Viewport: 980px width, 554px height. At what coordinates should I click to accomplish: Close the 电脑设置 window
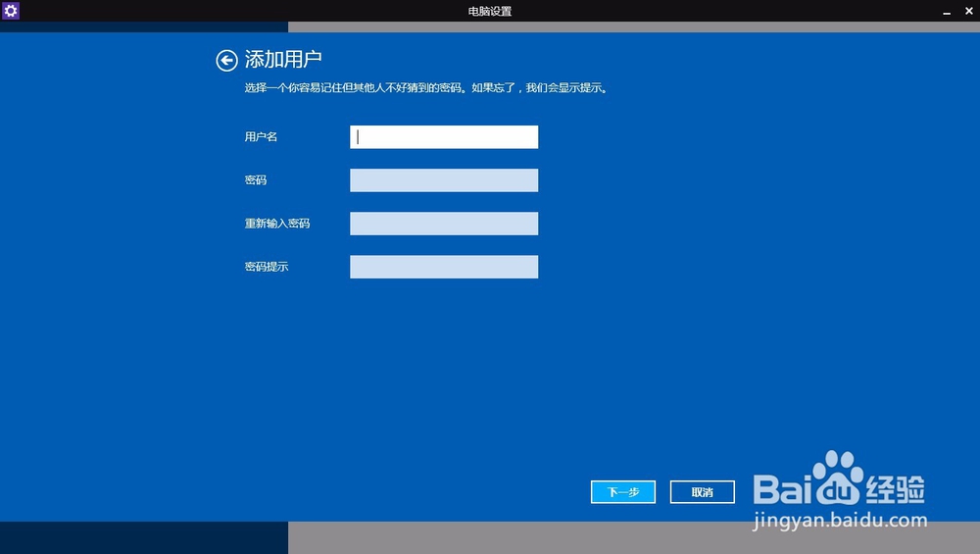click(x=969, y=11)
